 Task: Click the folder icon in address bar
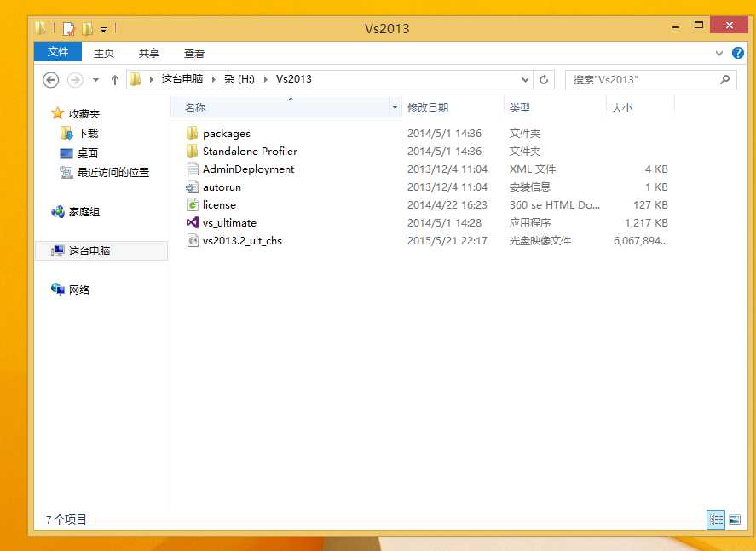pos(136,79)
